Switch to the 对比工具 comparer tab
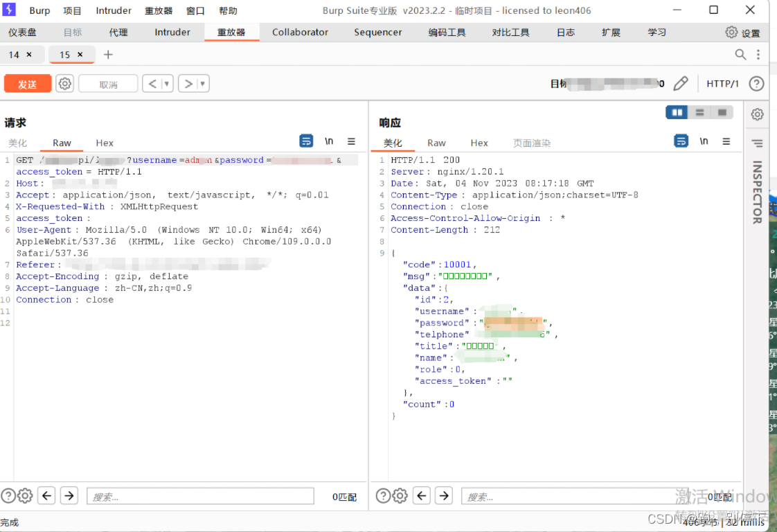The width and height of the screenshot is (777, 532). click(x=510, y=33)
